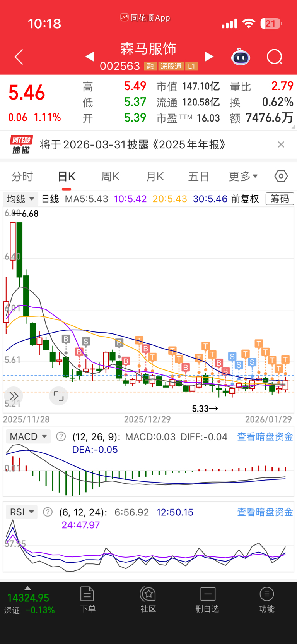
Task: Open the 更多 periods dropdown
Action: pyautogui.click(x=243, y=177)
